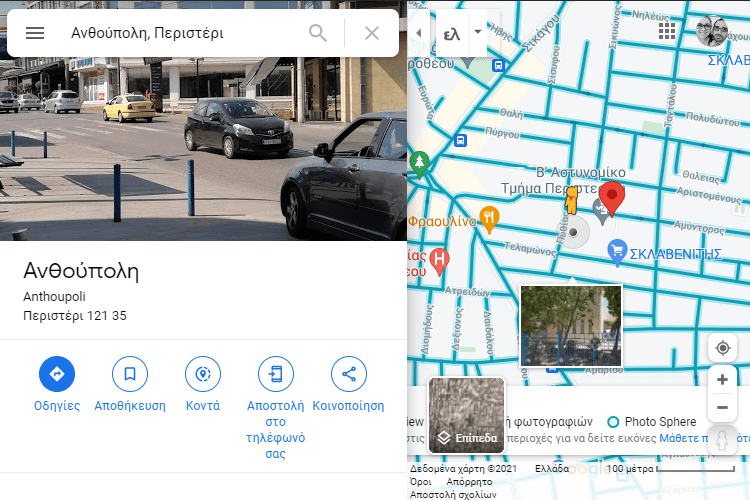Click the green park tree marker

point(419,164)
